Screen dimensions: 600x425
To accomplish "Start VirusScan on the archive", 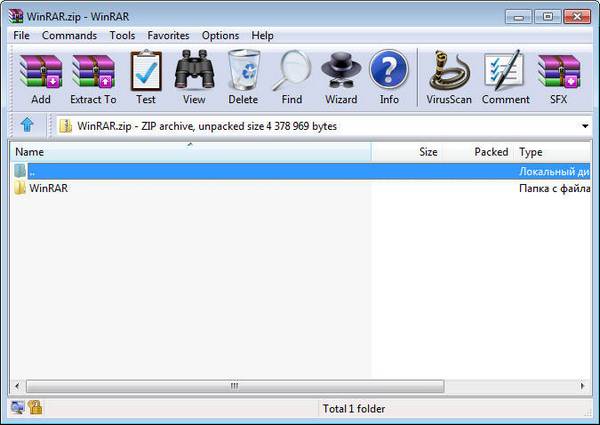I will tap(450, 78).
